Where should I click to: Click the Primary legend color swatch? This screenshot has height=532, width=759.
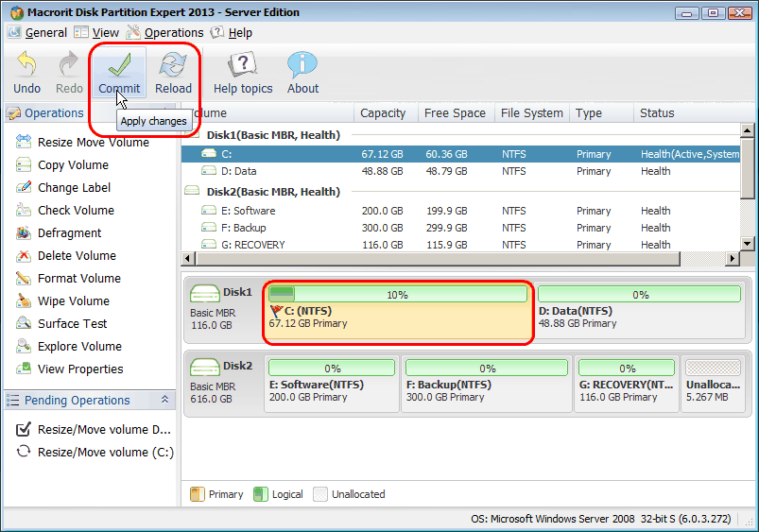point(197,494)
